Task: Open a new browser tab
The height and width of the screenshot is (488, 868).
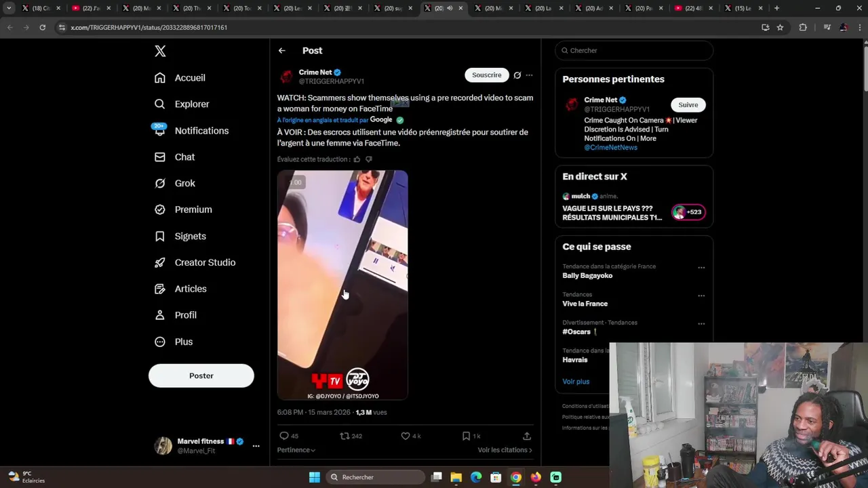Action: (x=776, y=8)
